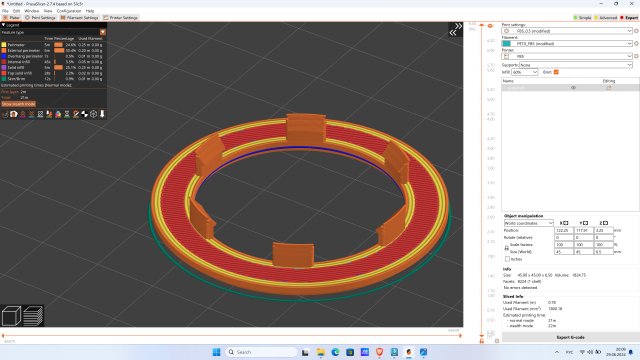Click the Z axis mirror icon
Image resolution: width=640 pixels, height=360 pixels.
pyautogui.click(x=605, y=223)
